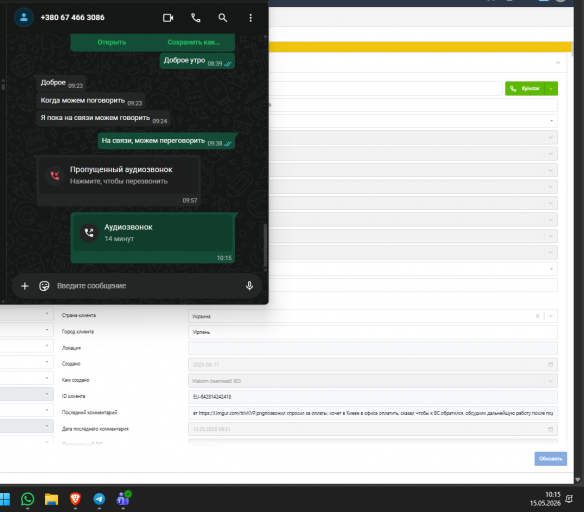Click the Открыть button on the file message
The width and height of the screenshot is (584, 512).
coord(112,42)
